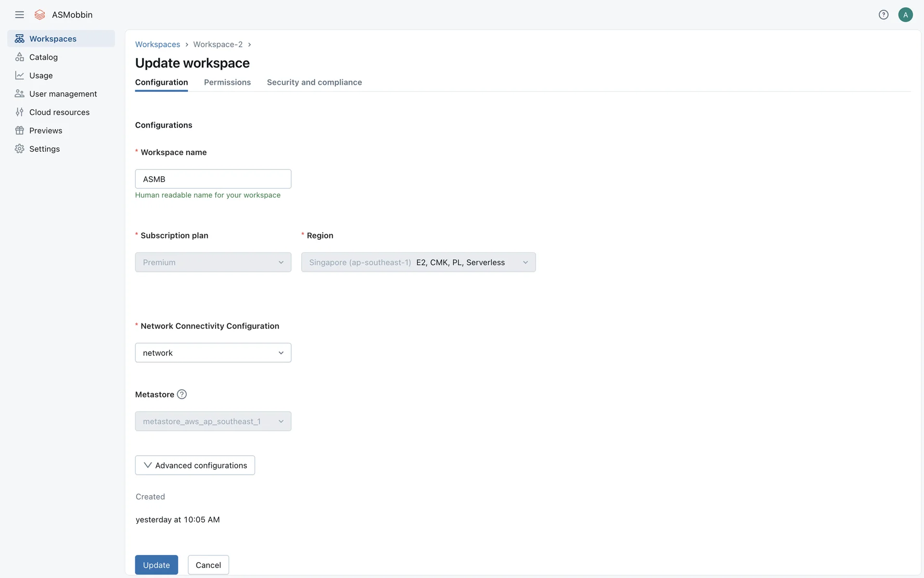
Task: Click the Update button
Action: [156, 565]
